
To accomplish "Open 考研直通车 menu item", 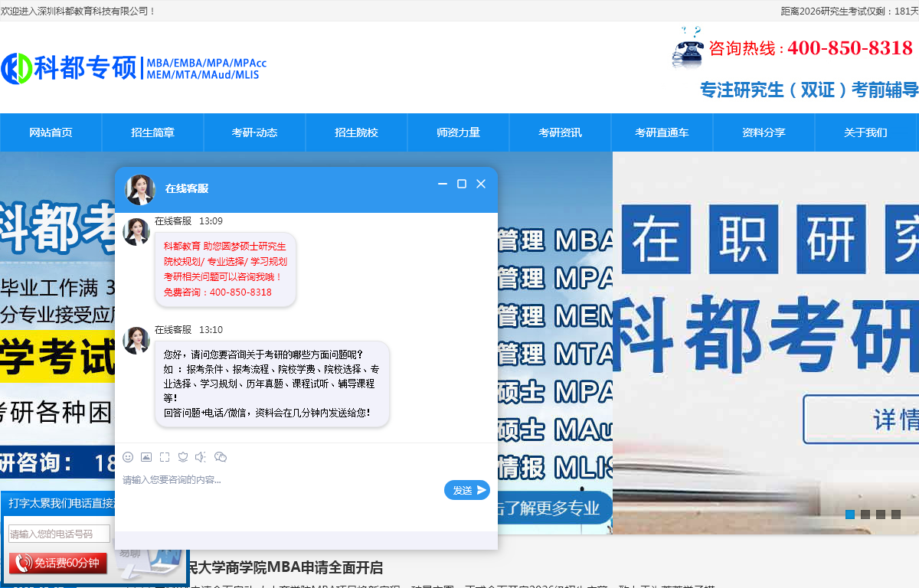I will (662, 132).
